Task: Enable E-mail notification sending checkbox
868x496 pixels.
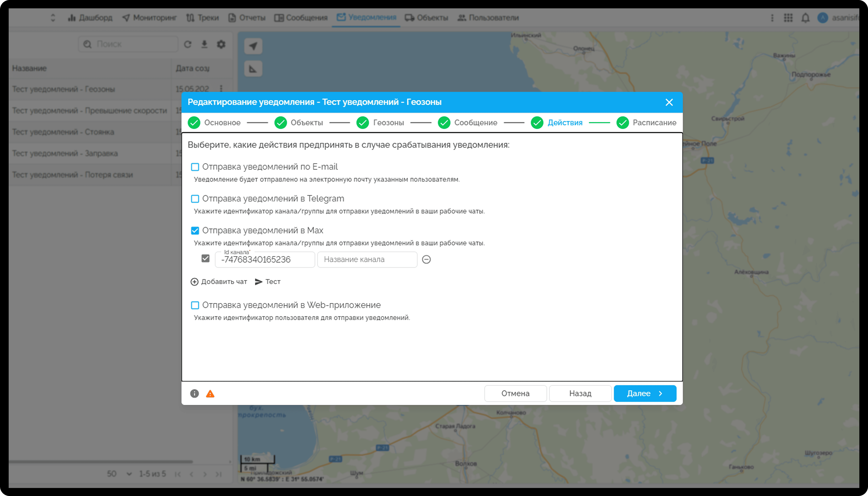Action: point(195,167)
